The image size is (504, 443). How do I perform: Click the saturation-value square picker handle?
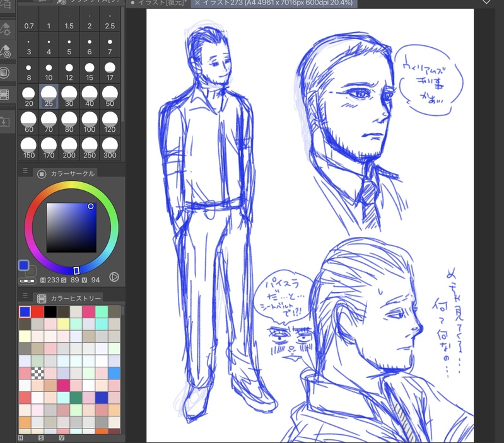(x=91, y=206)
